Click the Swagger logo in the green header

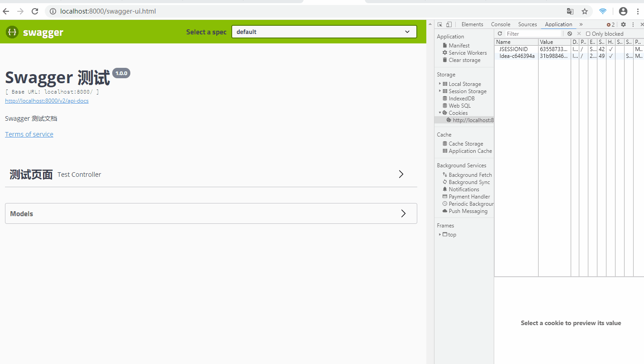click(x=34, y=32)
